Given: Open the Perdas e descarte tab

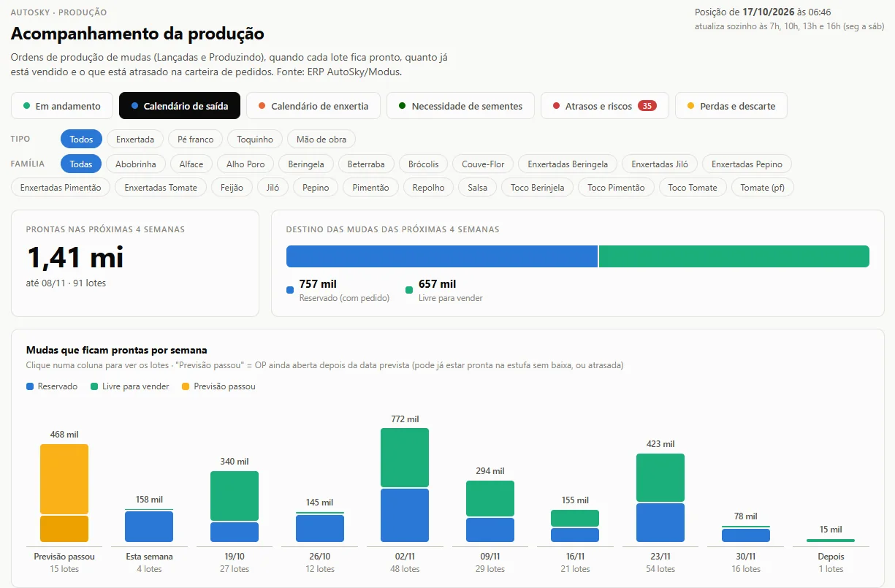Looking at the screenshot, I should click(x=731, y=106).
